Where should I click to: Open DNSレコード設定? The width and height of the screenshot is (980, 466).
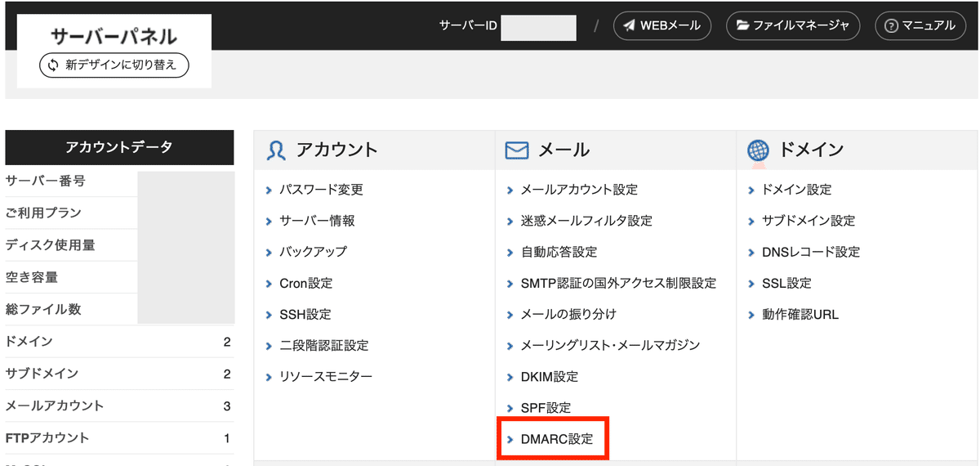pyautogui.click(x=811, y=252)
